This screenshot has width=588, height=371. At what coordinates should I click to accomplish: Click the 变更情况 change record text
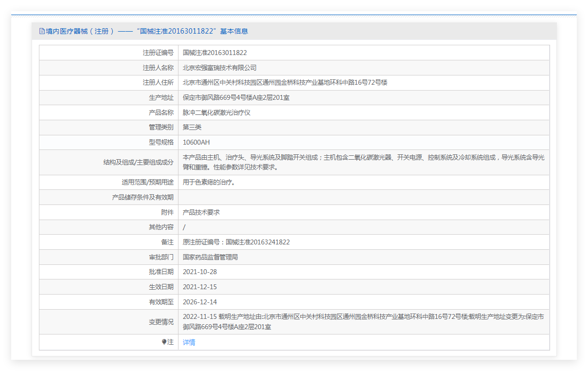pos(364,322)
